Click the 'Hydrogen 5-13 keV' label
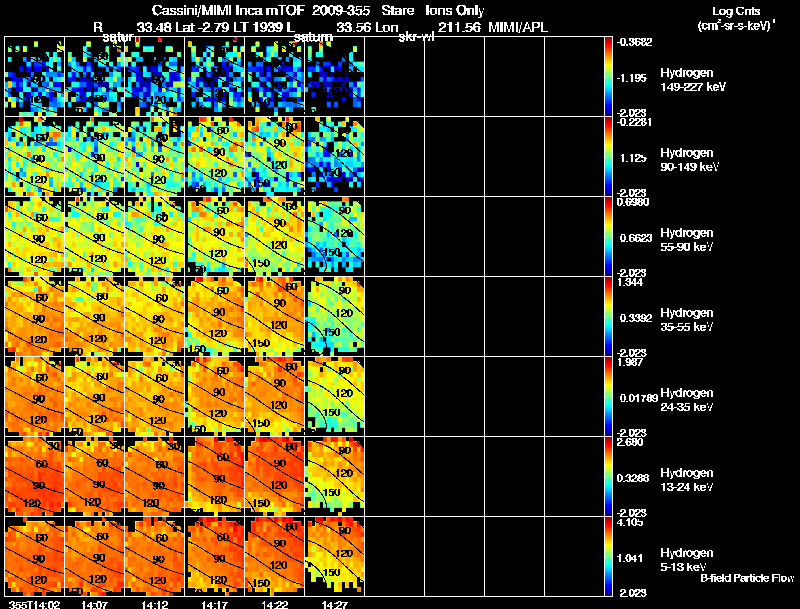The image size is (800, 609). coord(687,560)
